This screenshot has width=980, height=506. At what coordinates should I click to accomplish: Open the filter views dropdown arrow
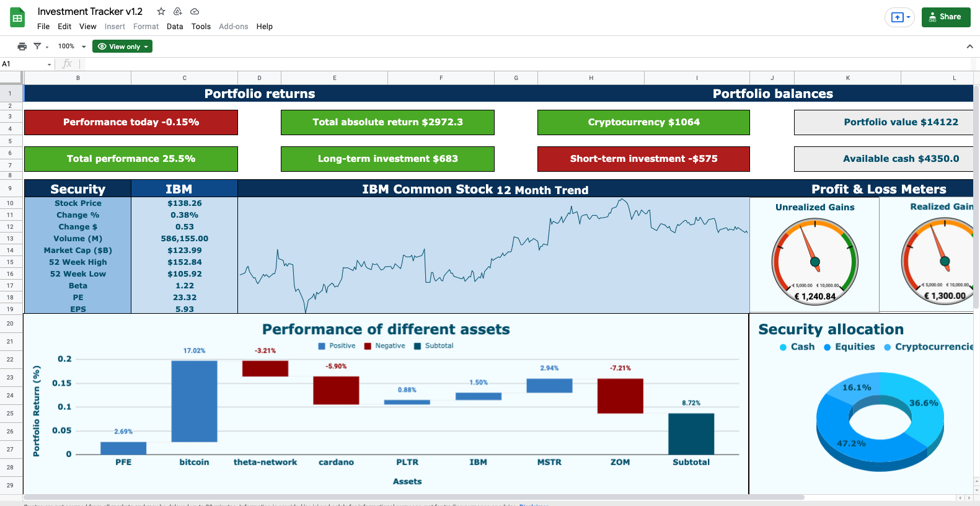click(47, 47)
